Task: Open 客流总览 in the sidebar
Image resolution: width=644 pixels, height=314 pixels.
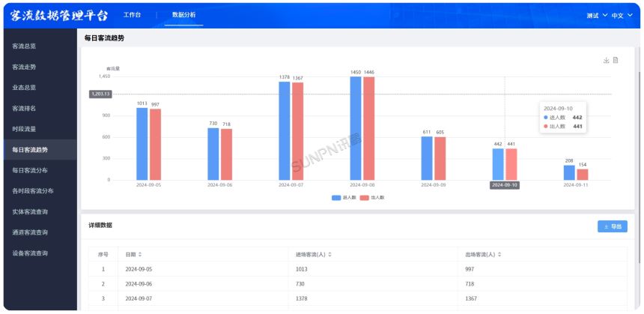Action: point(24,46)
